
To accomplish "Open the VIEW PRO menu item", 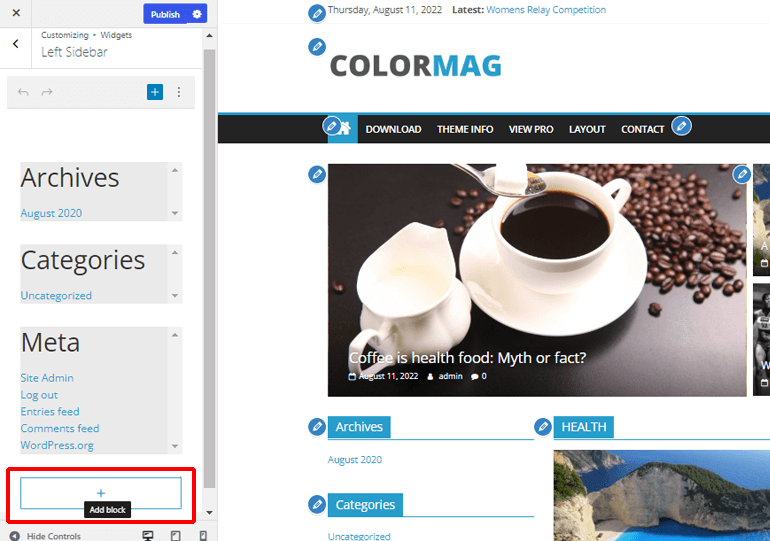I will click(531, 129).
